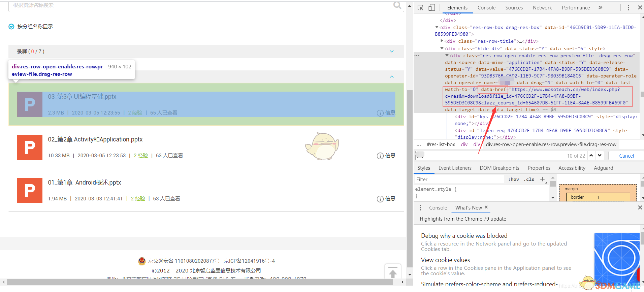Click the PowerPoint icon of 03_第3章 file
The height and width of the screenshot is (292, 644).
[30, 104]
